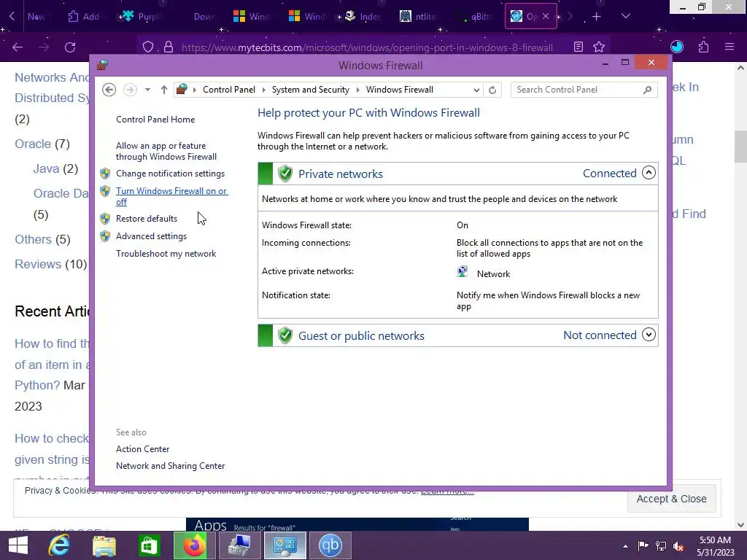Click the Firefox URL address bar
The image size is (747, 560).
tap(367, 47)
